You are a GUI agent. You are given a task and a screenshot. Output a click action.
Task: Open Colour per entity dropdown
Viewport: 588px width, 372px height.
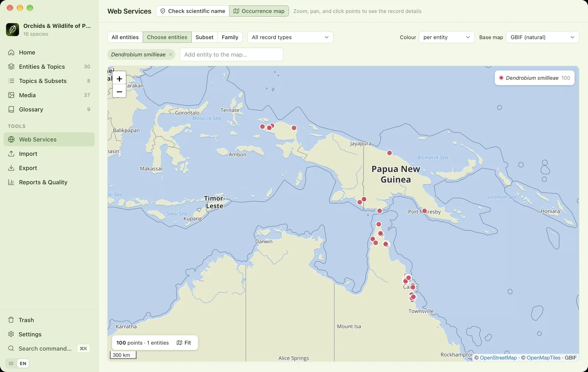pyautogui.click(x=447, y=37)
